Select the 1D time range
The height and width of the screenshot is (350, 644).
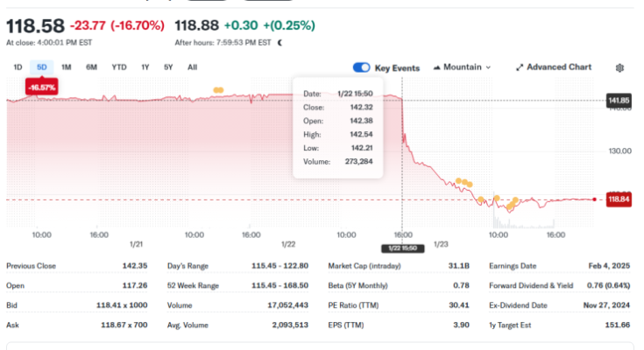coord(18,67)
